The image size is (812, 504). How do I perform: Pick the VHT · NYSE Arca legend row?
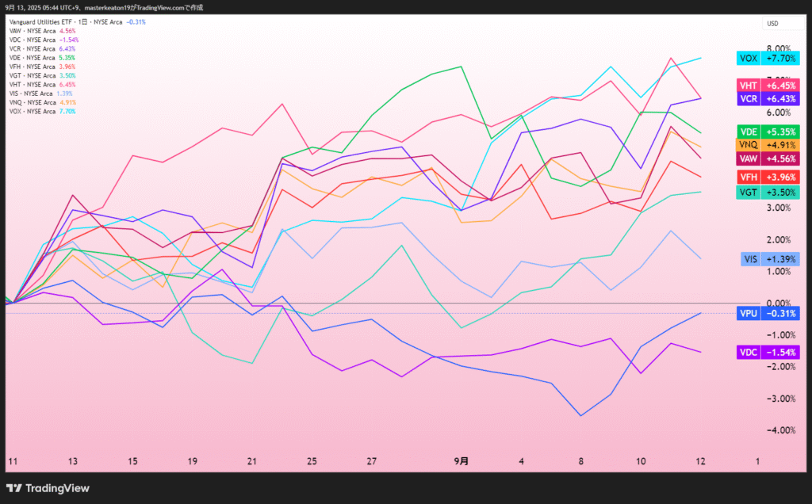43,84
